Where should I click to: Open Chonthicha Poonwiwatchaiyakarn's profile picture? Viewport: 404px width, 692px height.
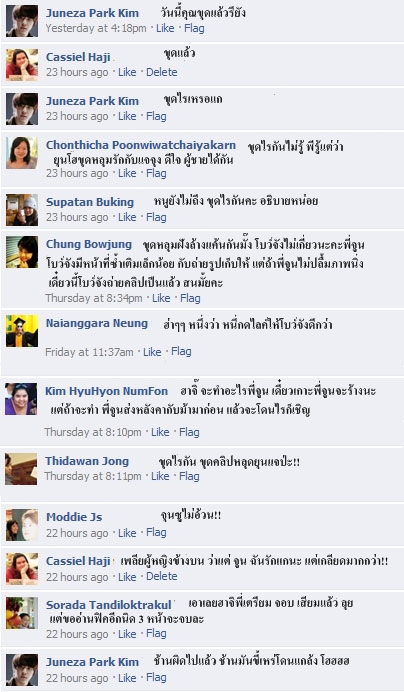coord(22,153)
